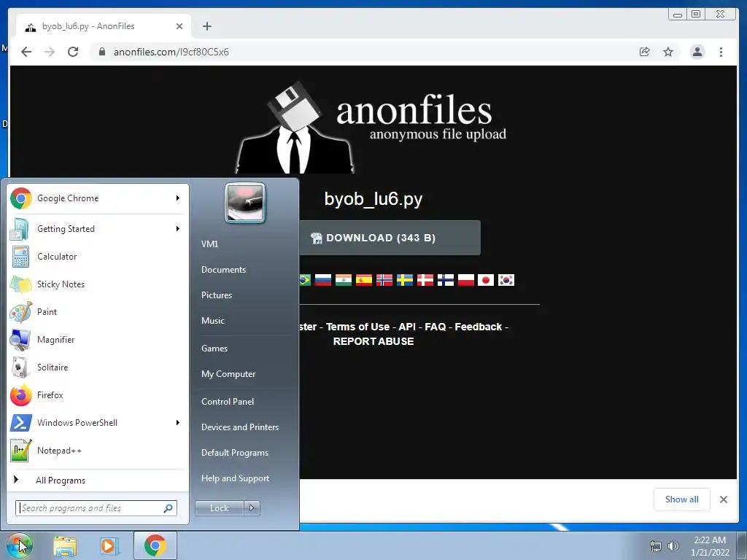Open Chrome profile avatar
The width and height of the screenshot is (747, 560).
[x=697, y=52]
